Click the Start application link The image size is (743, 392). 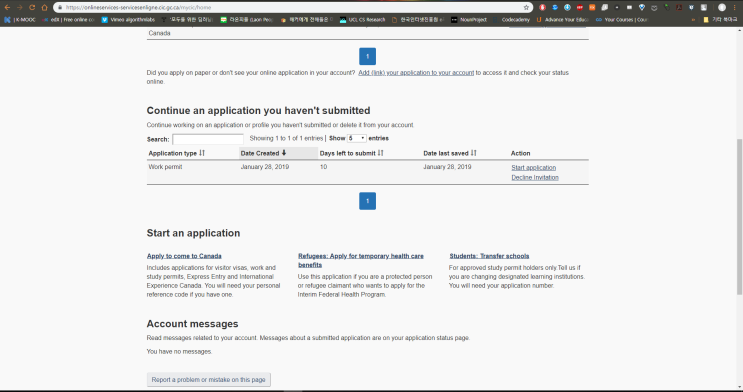click(x=534, y=168)
